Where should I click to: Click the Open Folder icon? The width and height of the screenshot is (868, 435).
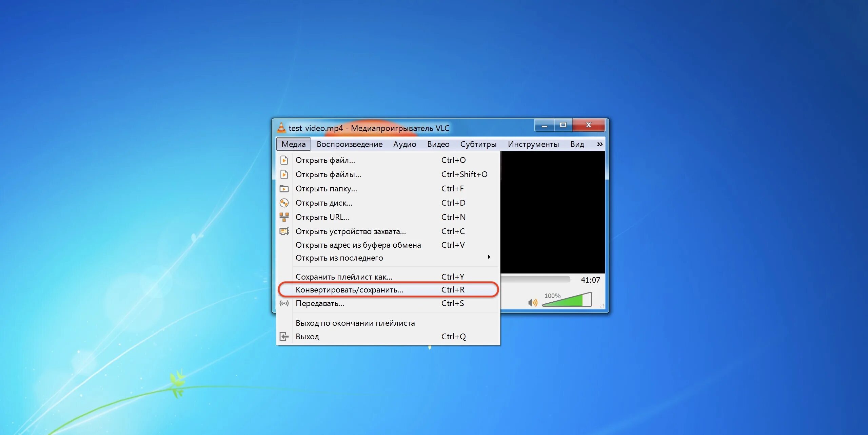(x=284, y=189)
